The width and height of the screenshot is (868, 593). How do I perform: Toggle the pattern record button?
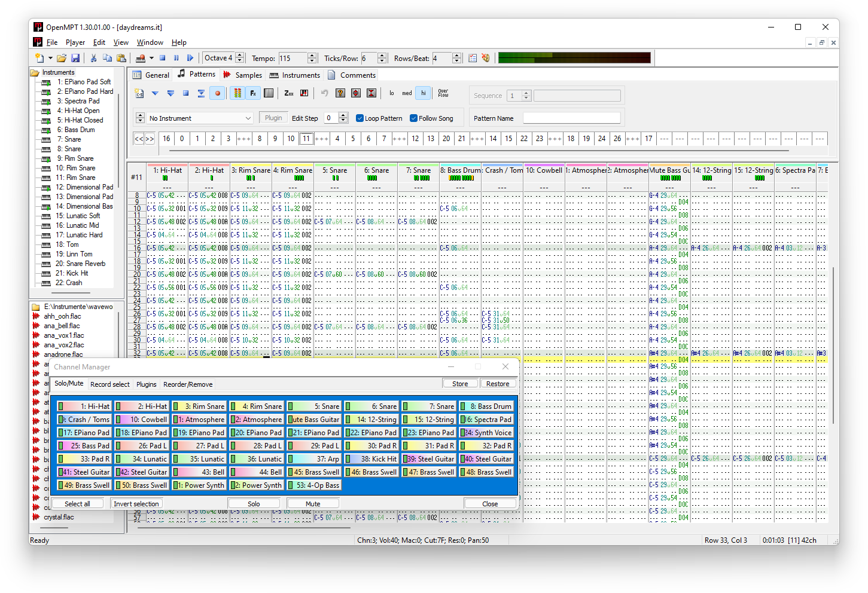pos(217,93)
